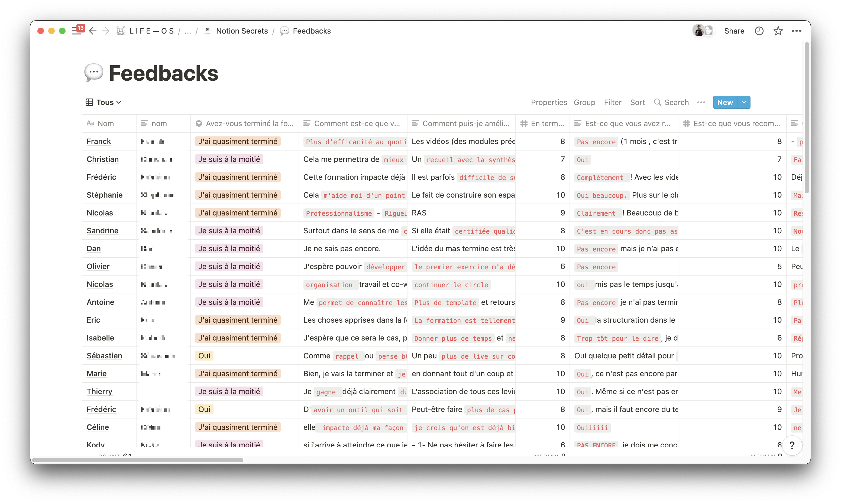Open the Filter menu
841x504 pixels.
(612, 102)
